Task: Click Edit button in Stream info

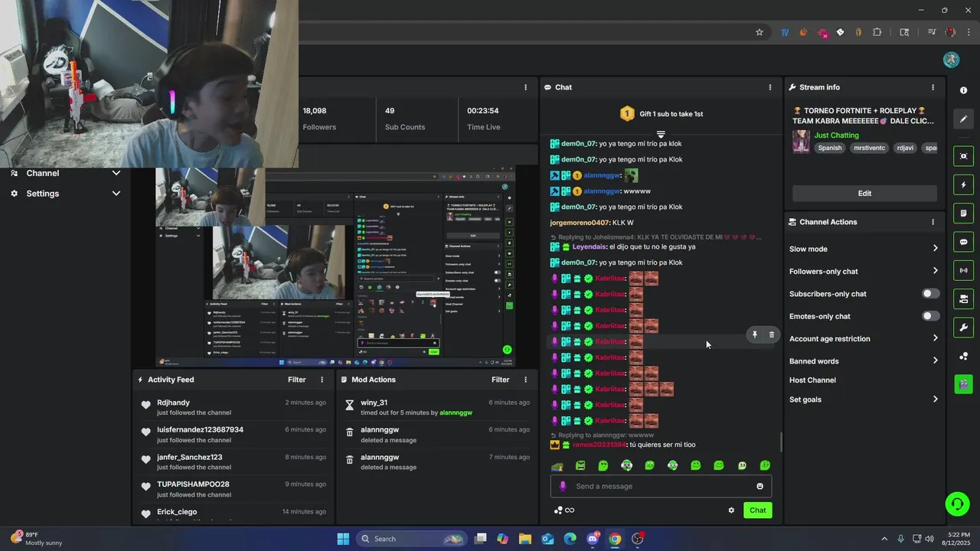Action: pyautogui.click(x=864, y=194)
